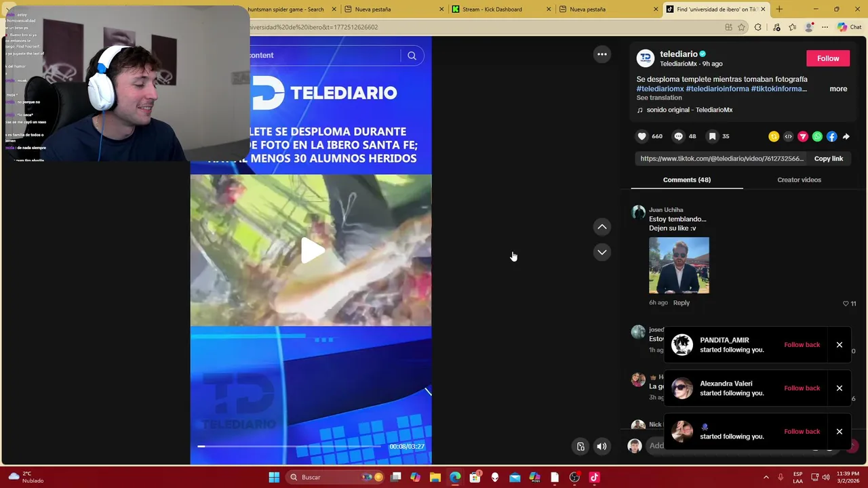Select the Comments (48) tab
The width and height of the screenshot is (868, 488).
click(686, 180)
